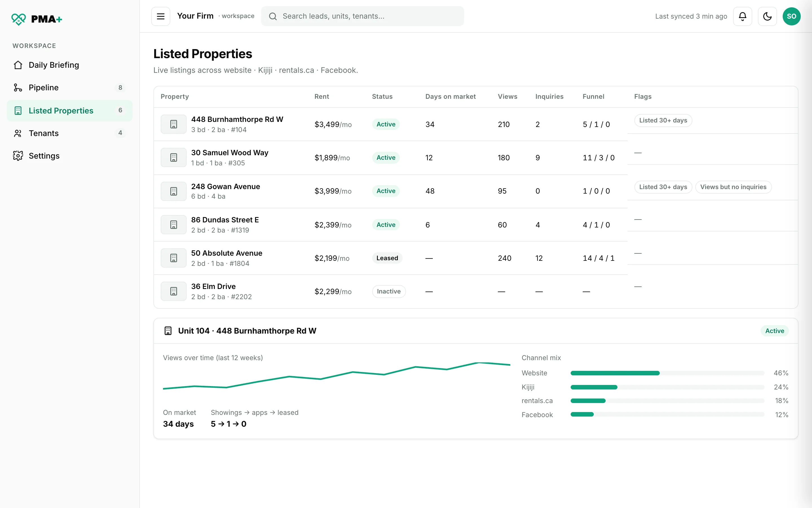Viewport: 812px width, 508px height.
Task: Click the Listed 30+ days flag on 448 Burnhamthorpe
Action: 663,120
